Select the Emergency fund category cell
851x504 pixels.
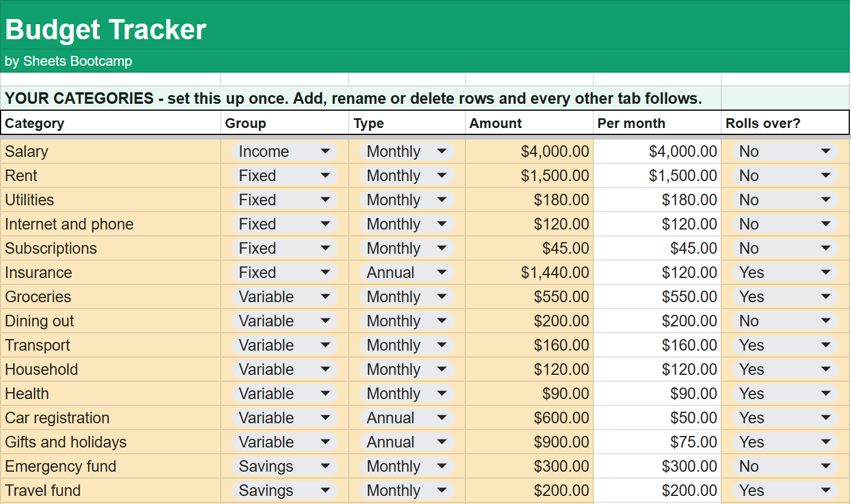[x=111, y=466]
